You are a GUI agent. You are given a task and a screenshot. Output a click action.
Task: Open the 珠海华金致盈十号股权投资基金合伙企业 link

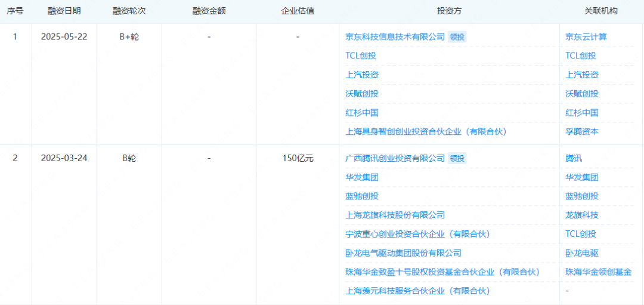pyautogui.click(x=442, y=272)
